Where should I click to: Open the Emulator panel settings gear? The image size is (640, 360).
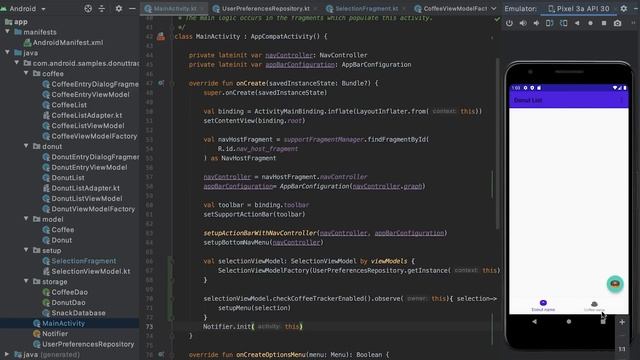pos(624,9)
